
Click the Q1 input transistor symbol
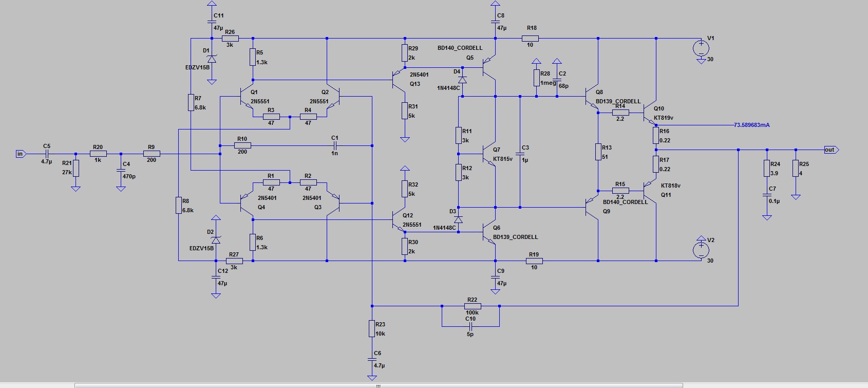(x=247, y=96)
